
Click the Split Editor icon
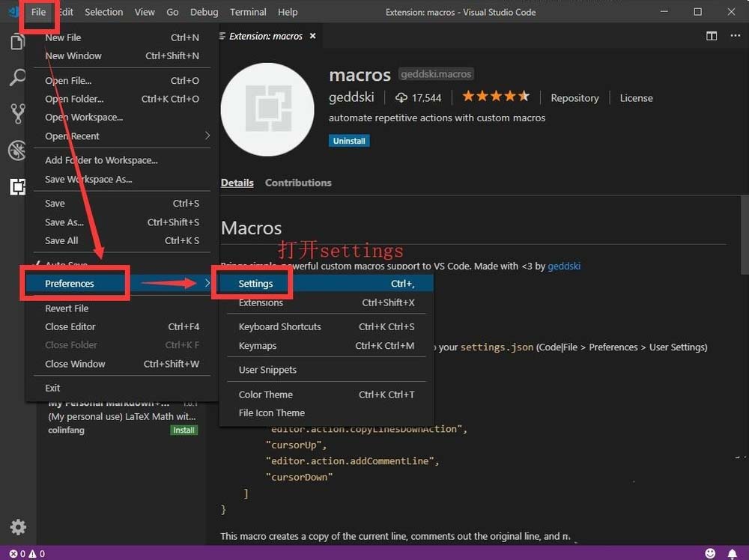point(710,34)
